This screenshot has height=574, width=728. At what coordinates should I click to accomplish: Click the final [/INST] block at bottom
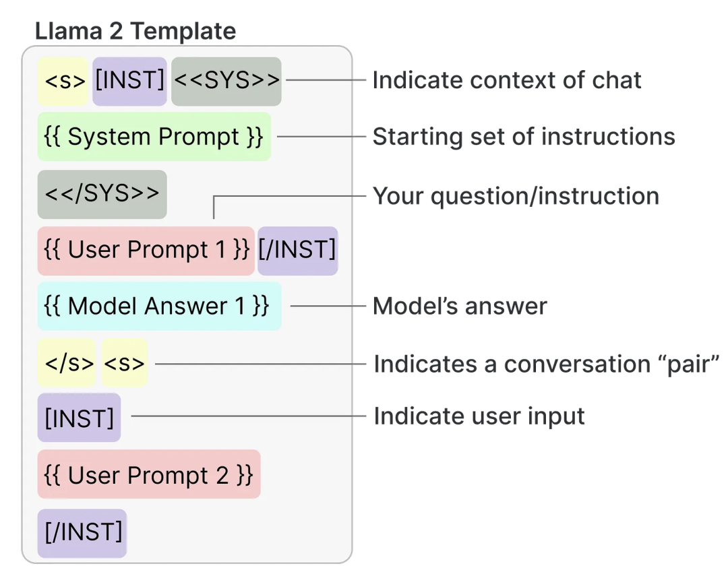[x=82, y=532]
